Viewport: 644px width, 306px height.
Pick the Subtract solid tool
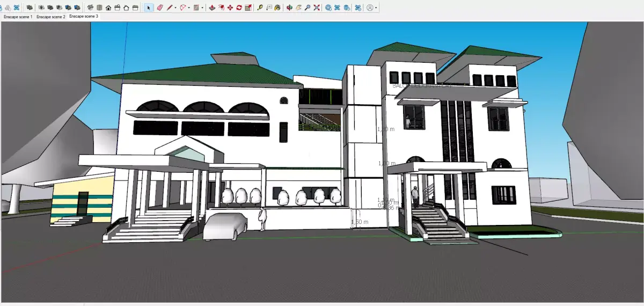[59, 8]
